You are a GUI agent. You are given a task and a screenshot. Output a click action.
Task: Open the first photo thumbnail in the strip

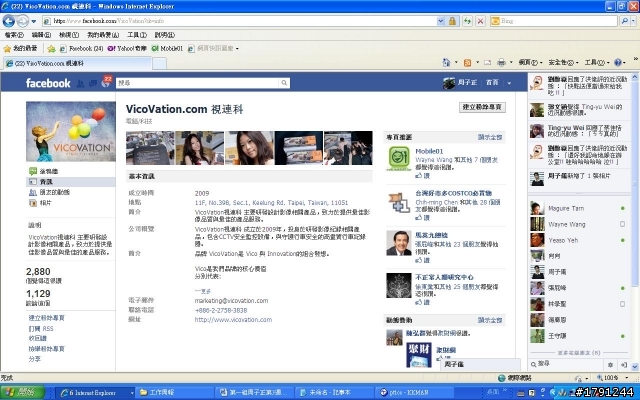[x=150, y=148]
